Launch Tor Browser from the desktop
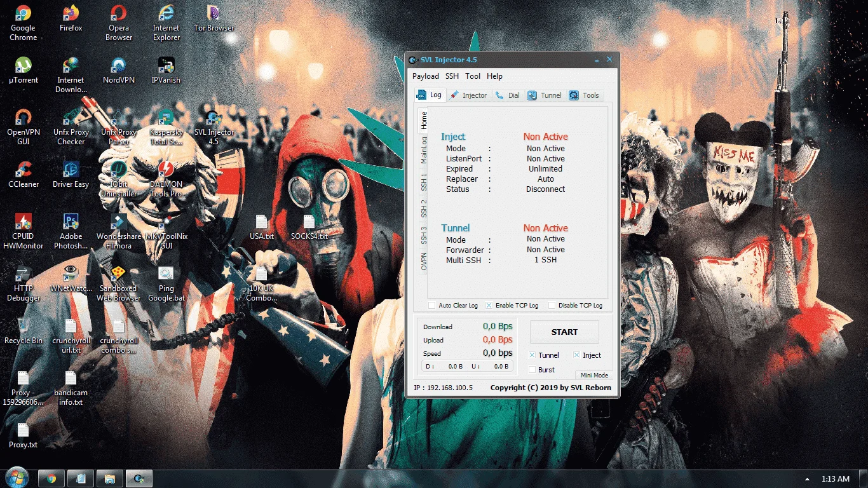 point(214,19)
